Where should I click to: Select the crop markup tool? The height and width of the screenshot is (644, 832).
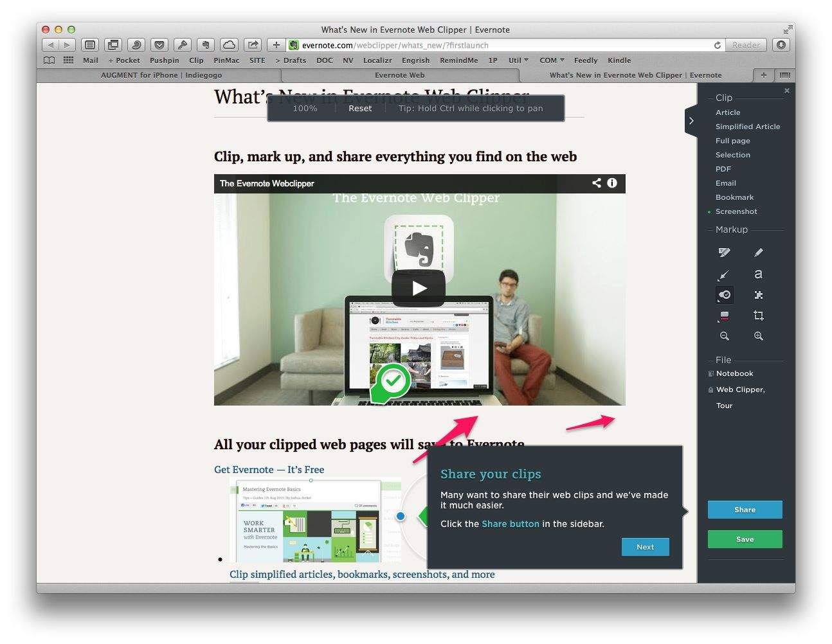759,316
